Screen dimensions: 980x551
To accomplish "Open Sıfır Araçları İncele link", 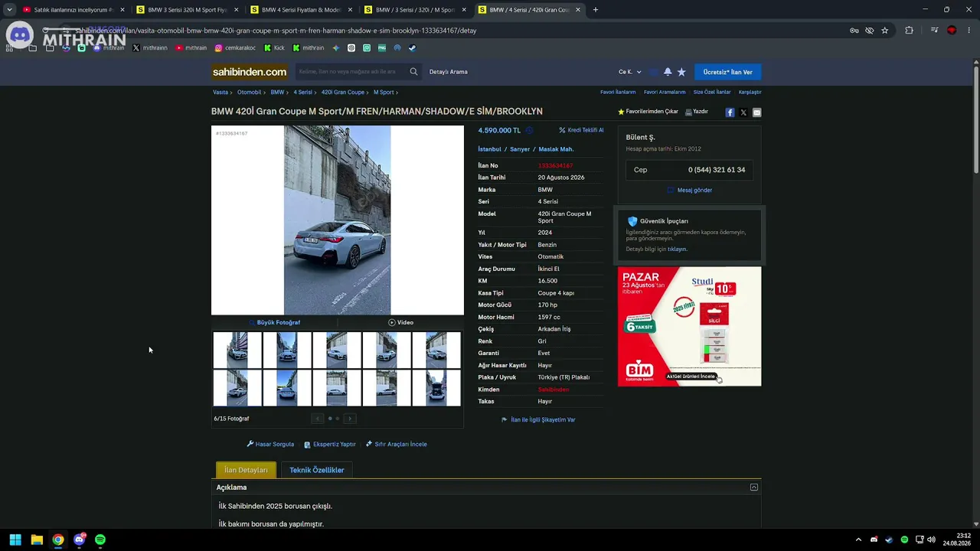I will click(397, 444).
